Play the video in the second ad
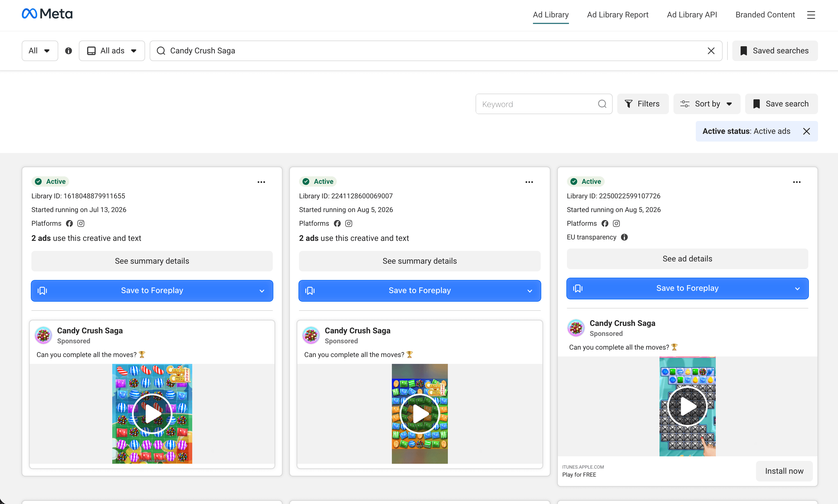Viewport: 838px width, 504px height. [x=420, y=414]
